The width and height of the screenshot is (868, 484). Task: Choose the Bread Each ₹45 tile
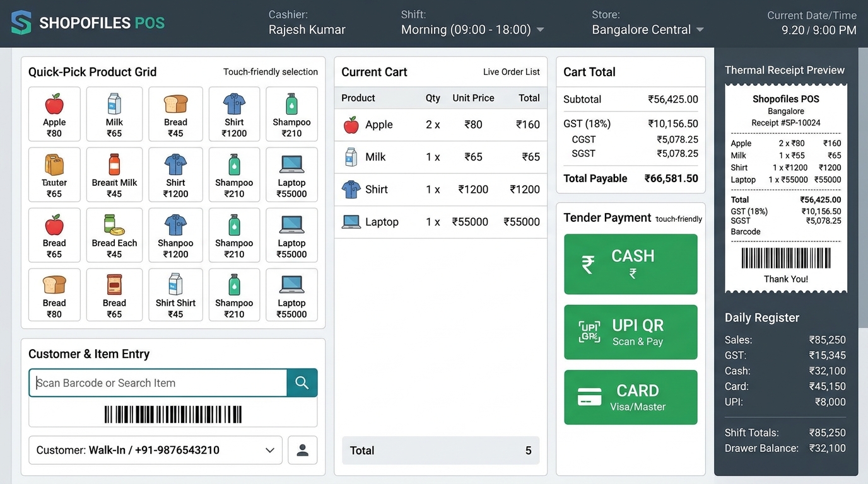tap(114, 235)
